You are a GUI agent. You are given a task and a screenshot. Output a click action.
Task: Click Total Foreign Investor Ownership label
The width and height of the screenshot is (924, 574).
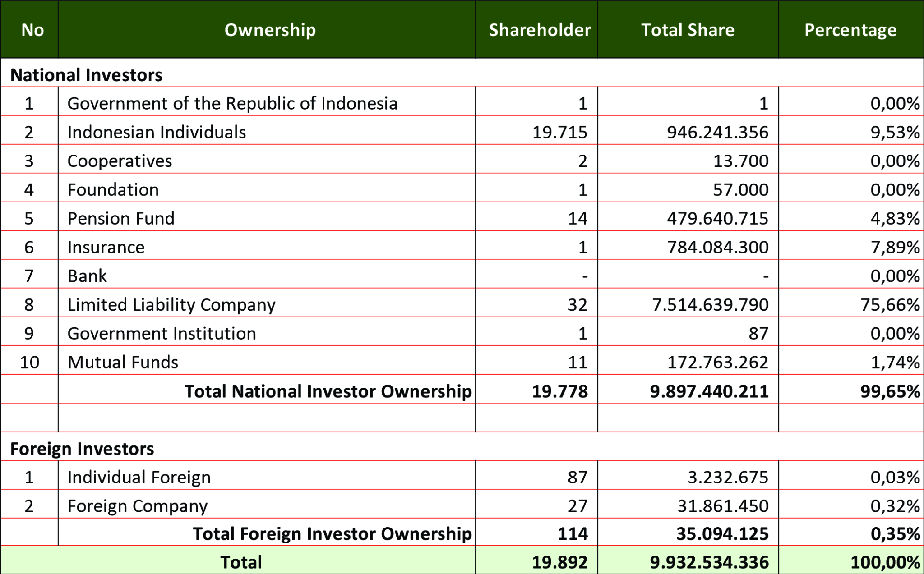[332, 533]
